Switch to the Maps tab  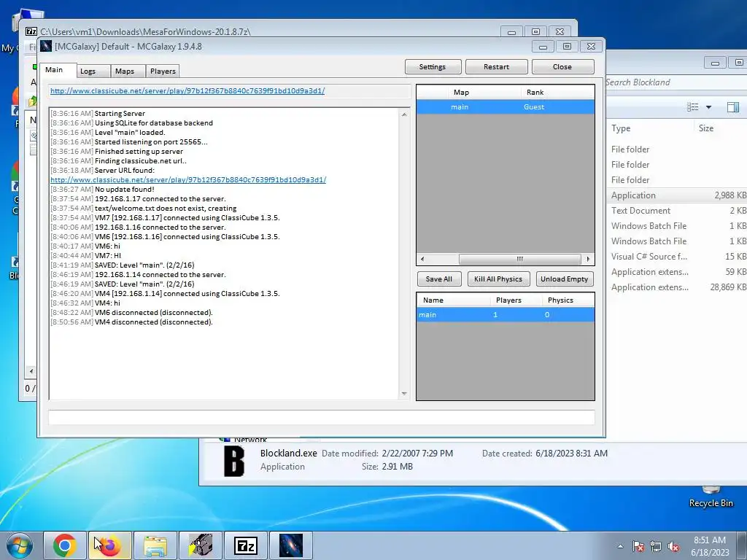click(x=128, y=71)
